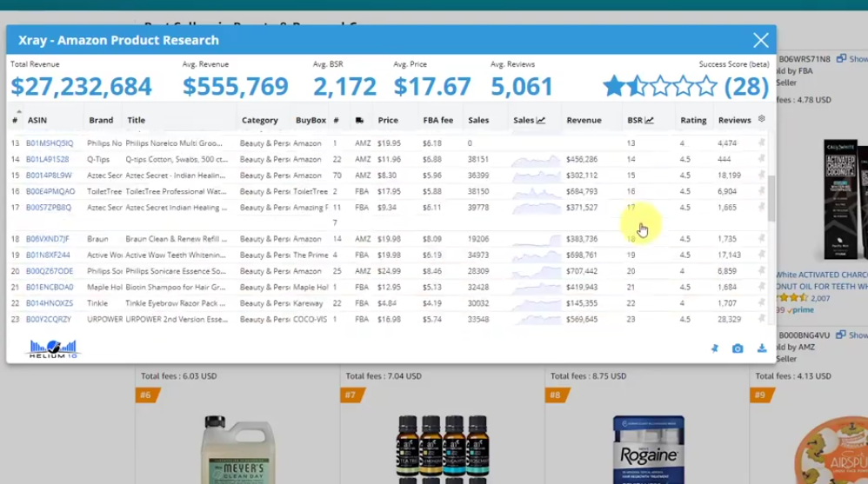The width and height of the screenshot is (868, 484).
Task: Open the 2,007 reviews link on page
Action: tap(820, 297)
